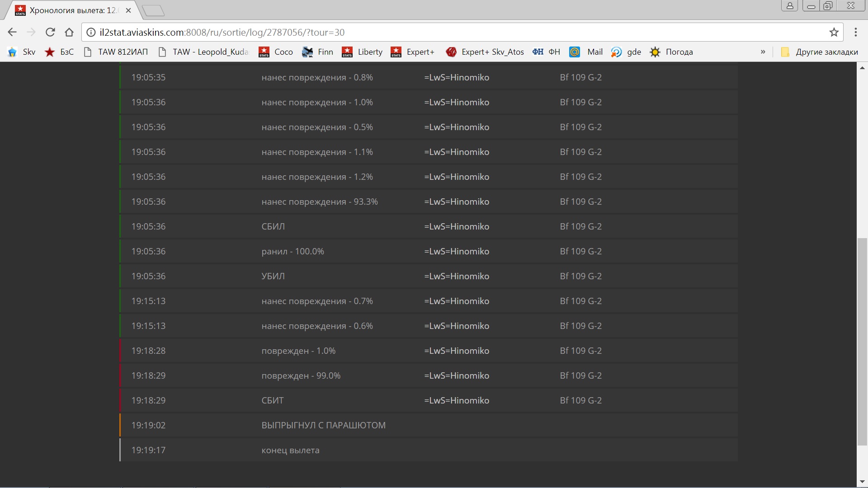Viewport: 868px width, 488px height.
Task: Bookmark this page with the star
Action: [x=834, y=32]
